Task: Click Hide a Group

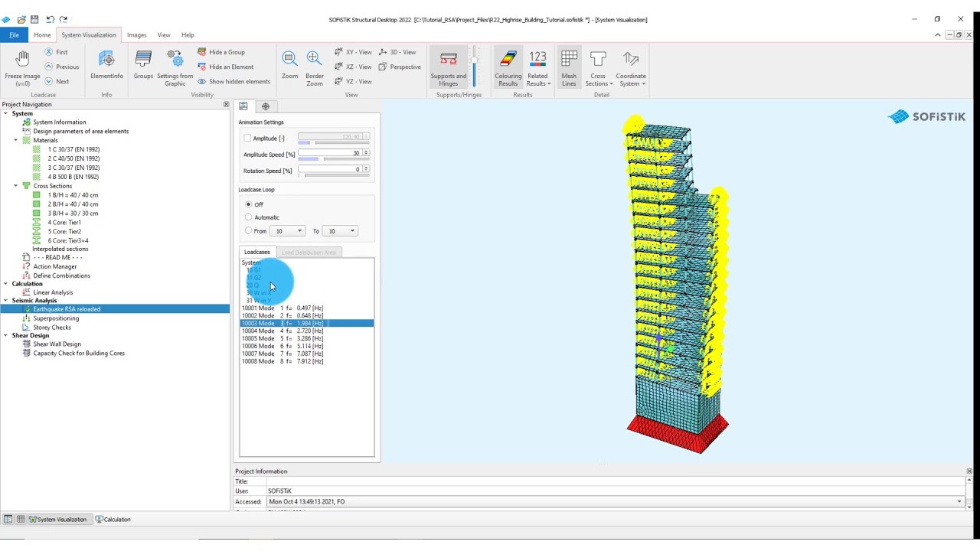Action: pyautogui.click(x=221, y=52)
